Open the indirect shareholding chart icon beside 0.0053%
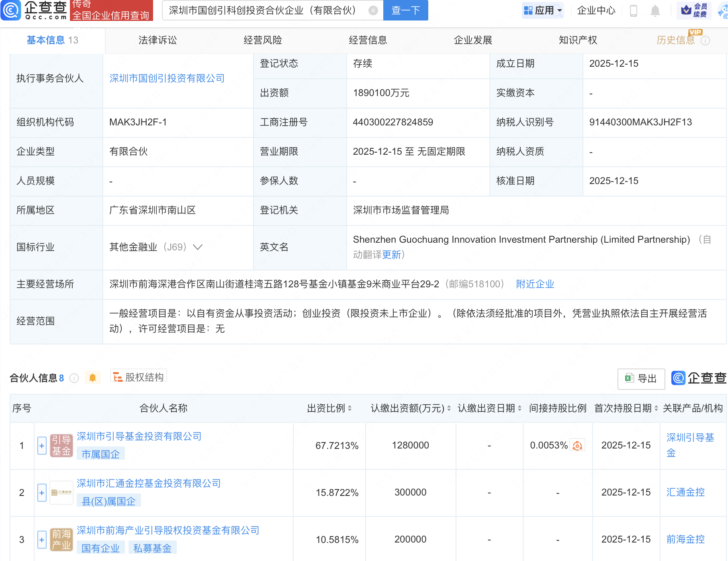Image resolution: width=728 pixels, height=561 pixels. pos(577,445)
